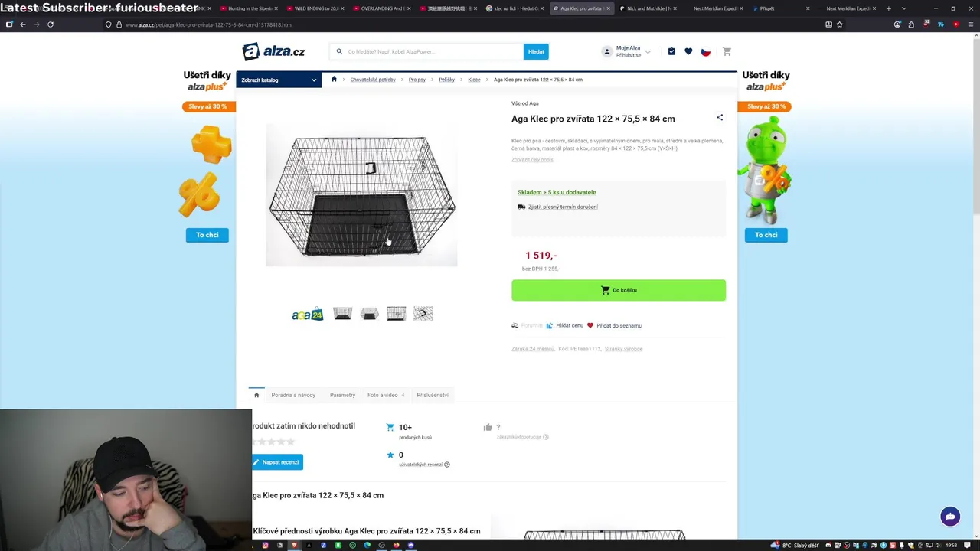The height and width of the screenshot is (551, 980).
Task: Reload the page with browser refresh icon
Action: (x=51, y=24)
